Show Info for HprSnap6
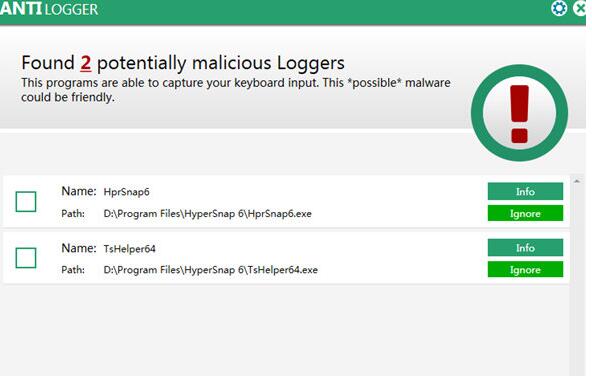 point(525,191)
